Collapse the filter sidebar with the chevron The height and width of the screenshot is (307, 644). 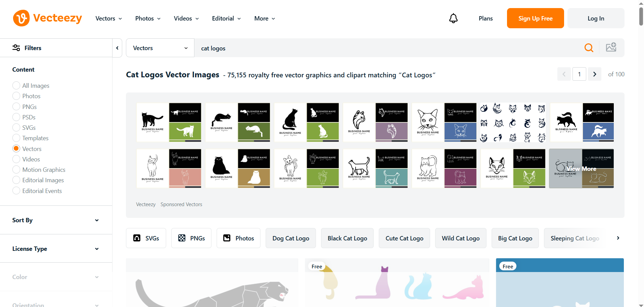(117, 48)
